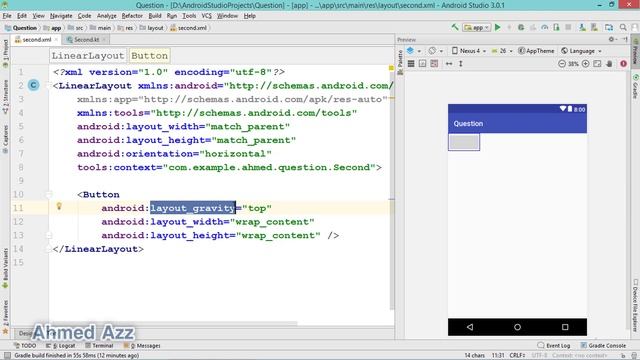Close the second.xml tab
The image size is (640, 360).
click(56, 40)
